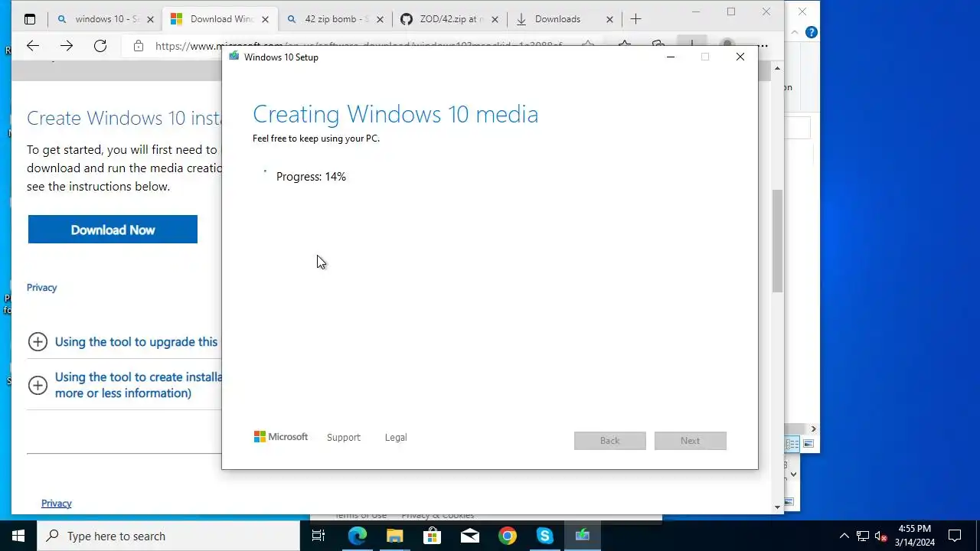View site security lock info
This screenshot has height=551, width=980.
pos(138,46)
